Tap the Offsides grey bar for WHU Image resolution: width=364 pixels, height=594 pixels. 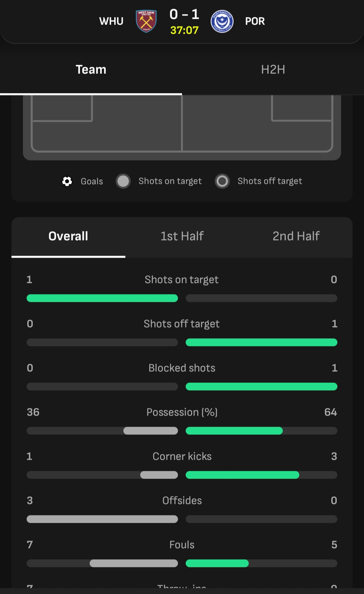coord(102,519)
